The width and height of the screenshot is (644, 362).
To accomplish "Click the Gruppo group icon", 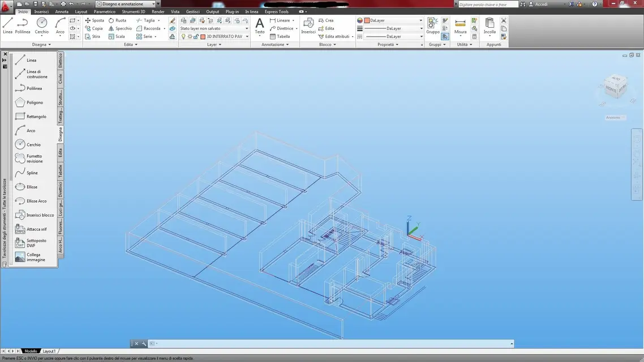I will (x=432, y=26).
